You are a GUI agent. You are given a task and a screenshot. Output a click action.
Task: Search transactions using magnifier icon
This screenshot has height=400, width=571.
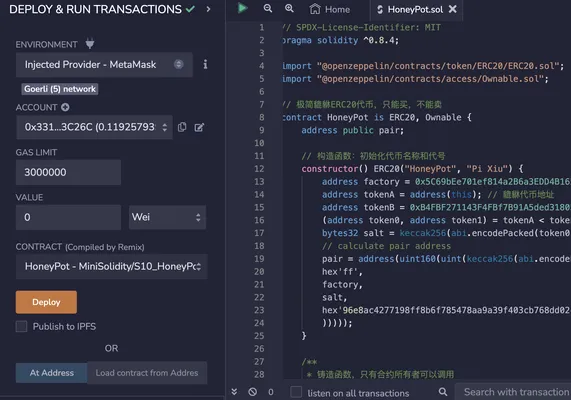pos(443,392)
